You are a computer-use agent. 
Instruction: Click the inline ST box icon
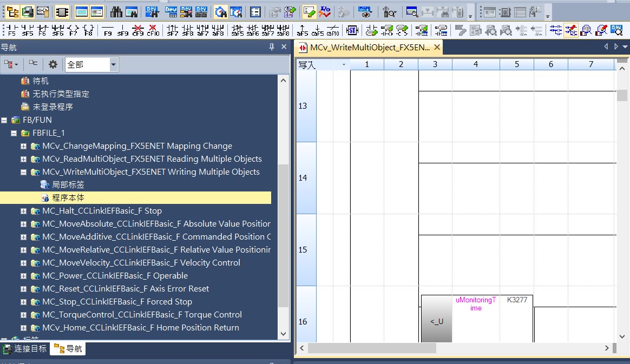tap(352, 30)
